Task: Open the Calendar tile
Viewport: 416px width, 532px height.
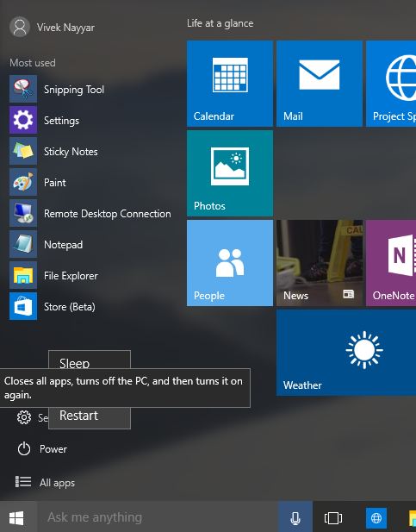Action: pos(230,84)
